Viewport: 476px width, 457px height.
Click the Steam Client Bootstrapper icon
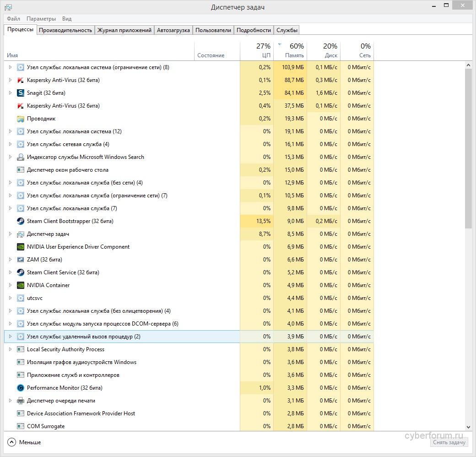point(20,221)
